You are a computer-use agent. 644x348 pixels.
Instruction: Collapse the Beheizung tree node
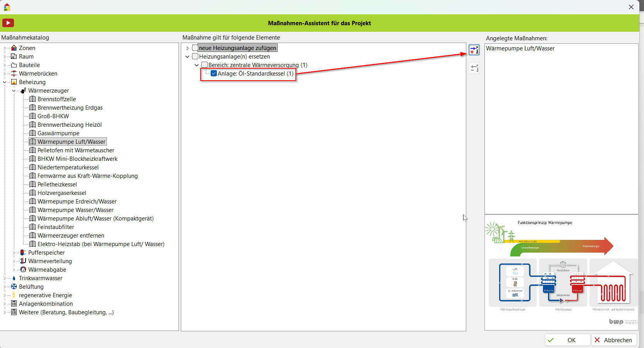[5, 82]
